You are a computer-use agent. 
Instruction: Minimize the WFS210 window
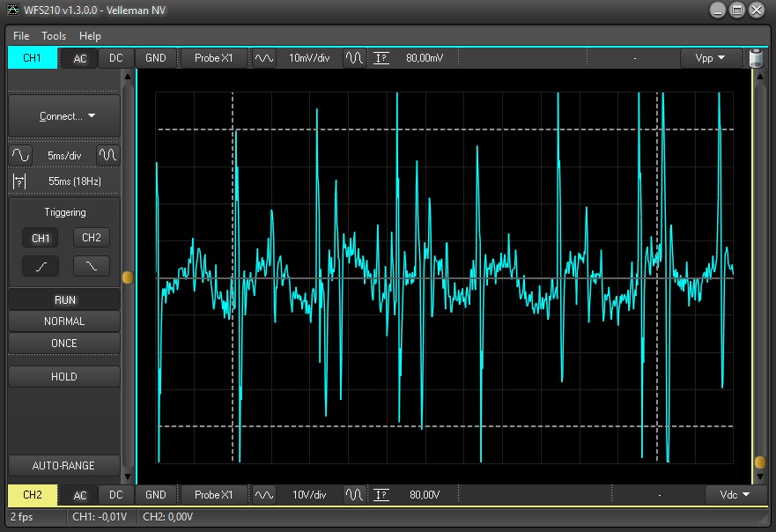(718, 10)
